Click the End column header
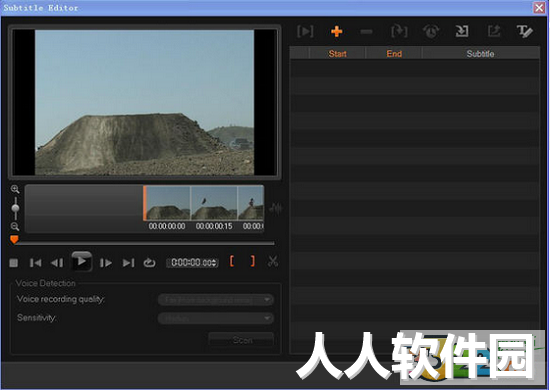This screenshot has width=550, height=390. pyautogui.click(x=394, y=54)
